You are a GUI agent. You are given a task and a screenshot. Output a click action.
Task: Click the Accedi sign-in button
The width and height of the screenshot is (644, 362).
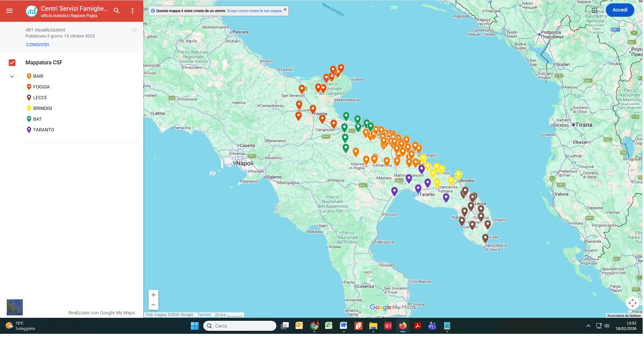pyautogui.click(x=620, y=10)
